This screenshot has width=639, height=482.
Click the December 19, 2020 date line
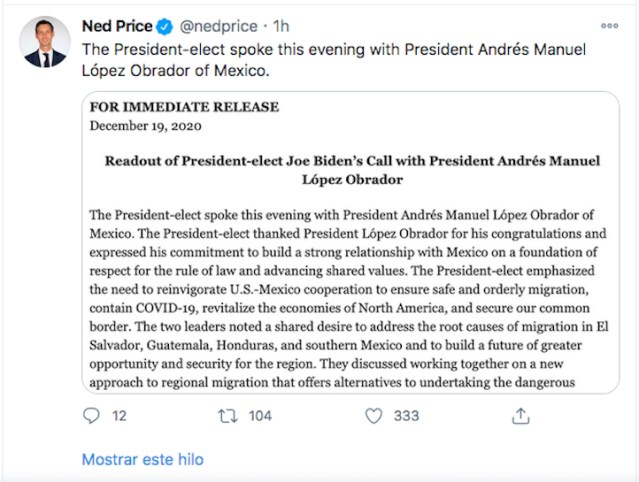[144, 125]
